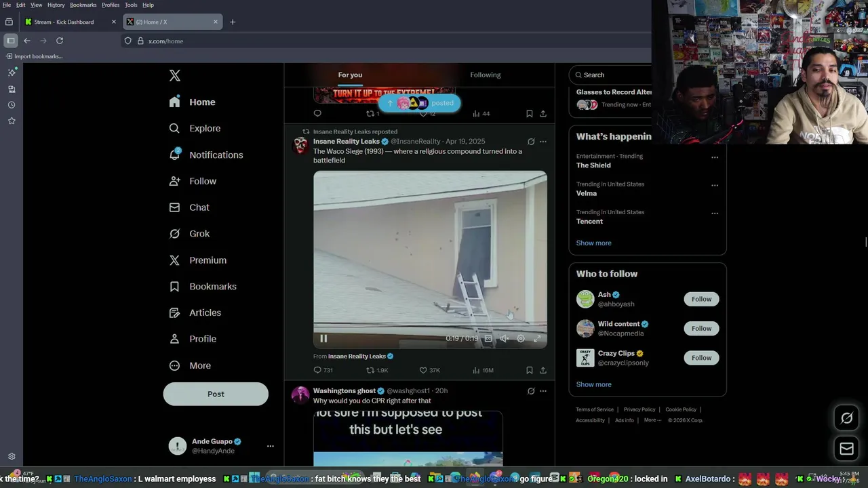The width and height of the screenshot is (868, 488).
Task: Follow Wild content account
Action: click(701, 329)
